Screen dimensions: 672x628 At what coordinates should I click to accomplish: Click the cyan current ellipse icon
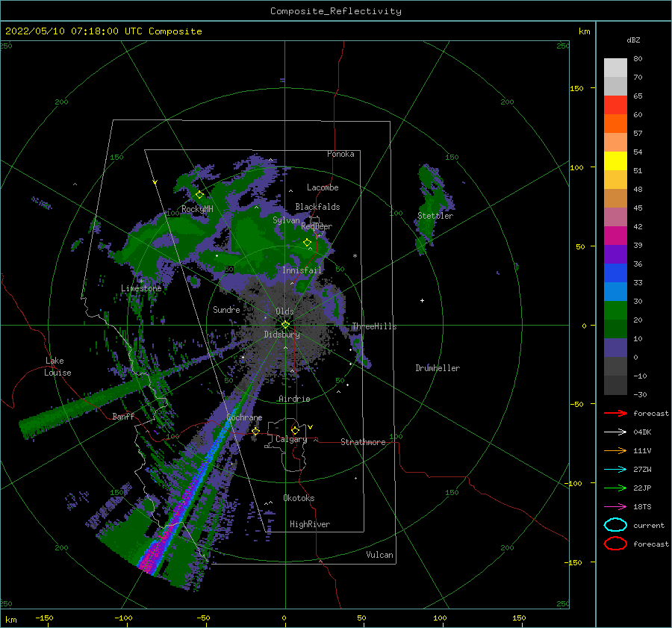point(615,525)
